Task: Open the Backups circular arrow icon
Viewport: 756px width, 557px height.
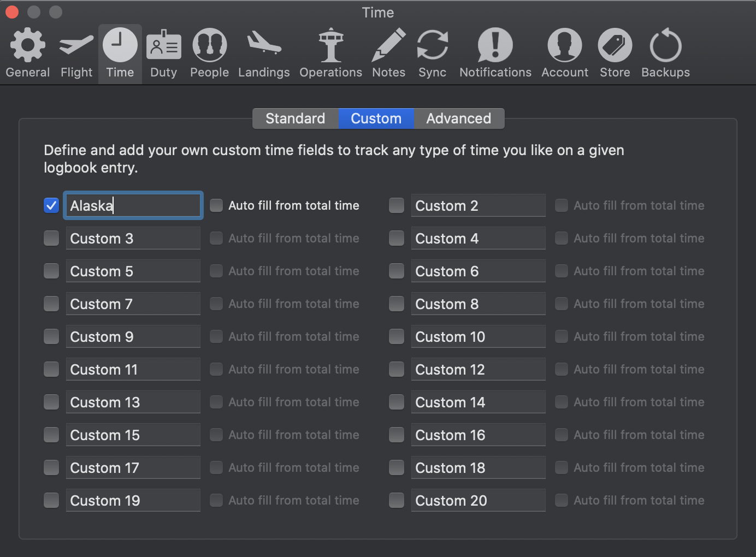Action: [666, 45]
